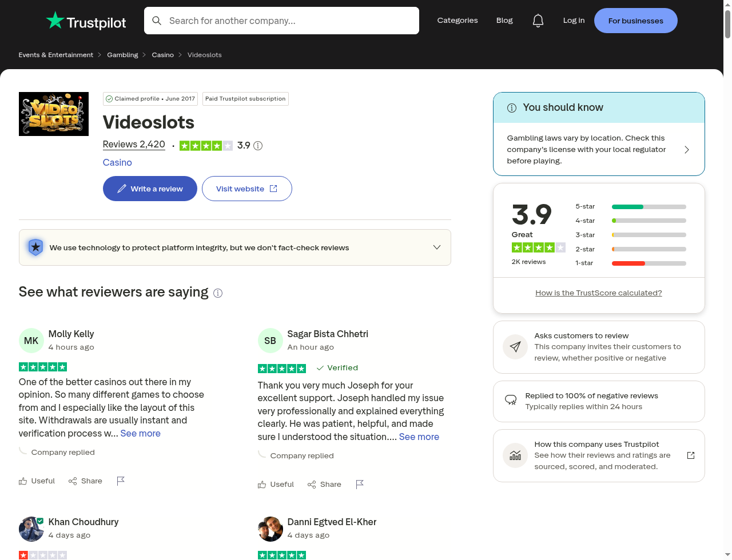Mark Molly Kelly's review as Useful
The width and height of the screenshot is (732, 560).
pyautogui.click(x=37, y=481)
